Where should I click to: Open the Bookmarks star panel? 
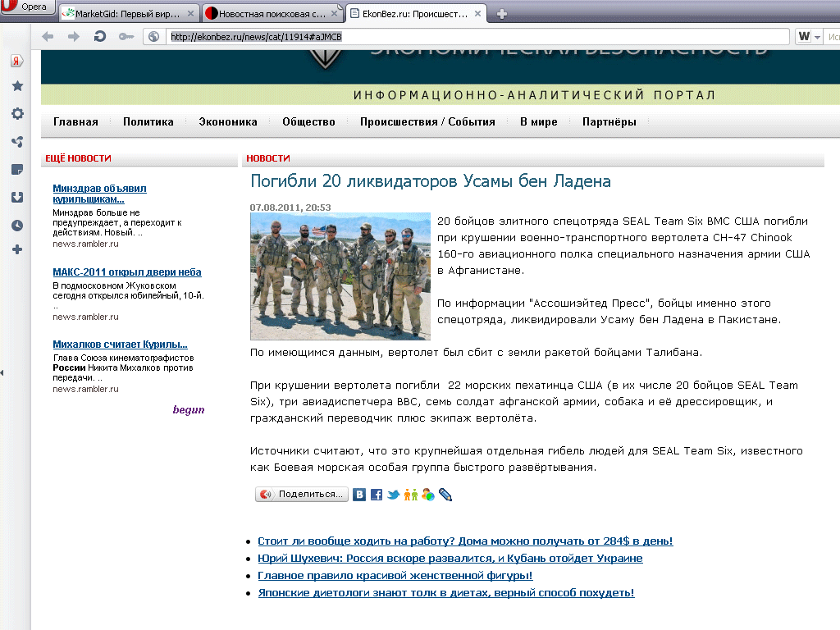[x=17, y=86]
